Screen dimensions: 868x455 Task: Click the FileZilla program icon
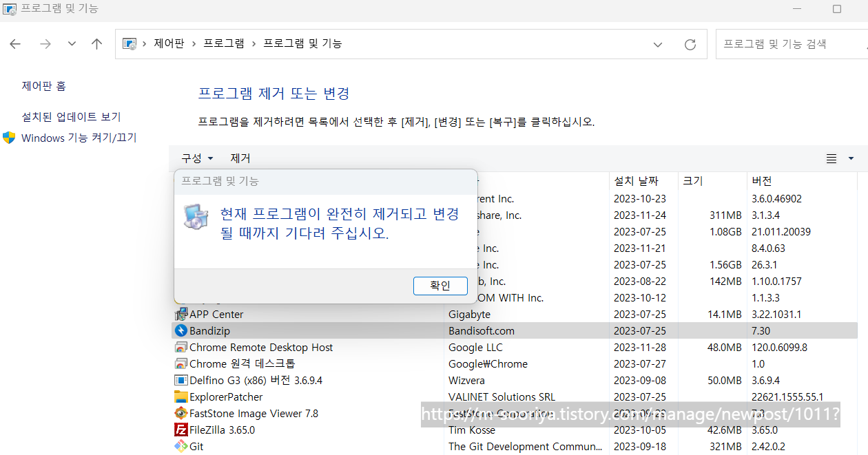click(181, 430)
